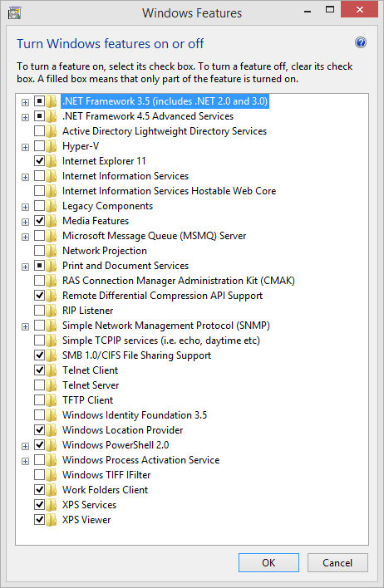Expand the .NET Framework 3.5 node
Viewport: 384px width, 588px height.
coord(25,102)
